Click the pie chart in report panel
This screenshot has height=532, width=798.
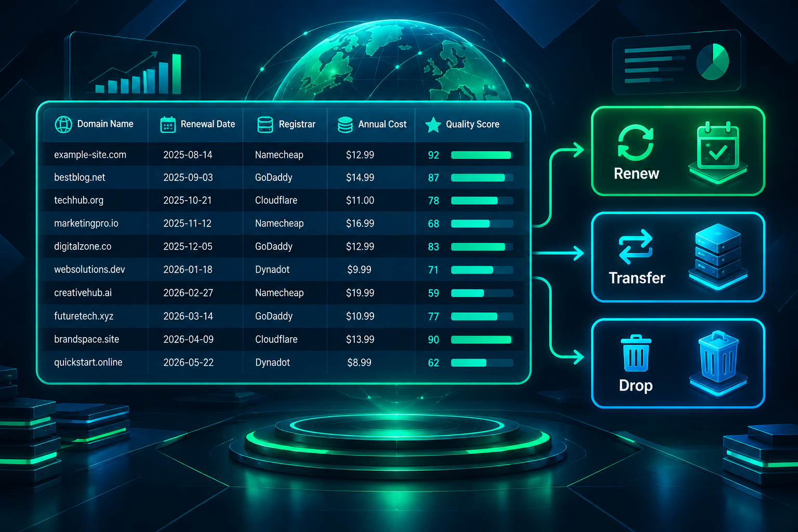point(712,62)
